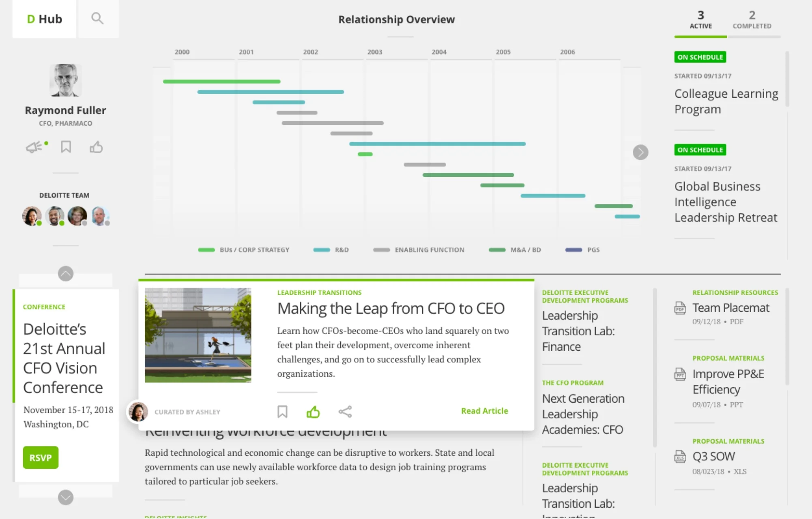This screenshot has height=519, width=812.
Task: Click the engagements panel scrollbar
Action: coord(787,79)
